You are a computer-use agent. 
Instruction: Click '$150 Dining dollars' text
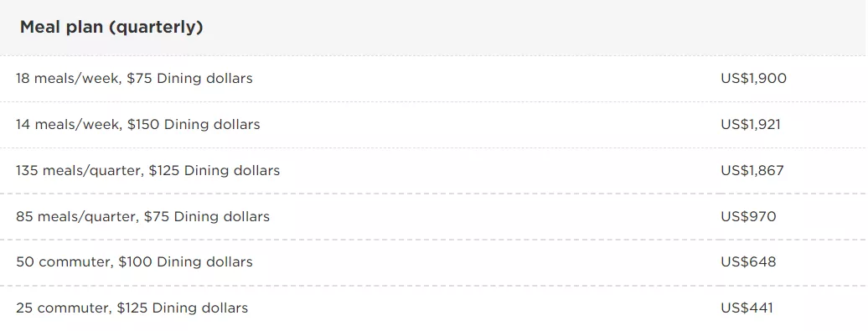tap(194, 125)
